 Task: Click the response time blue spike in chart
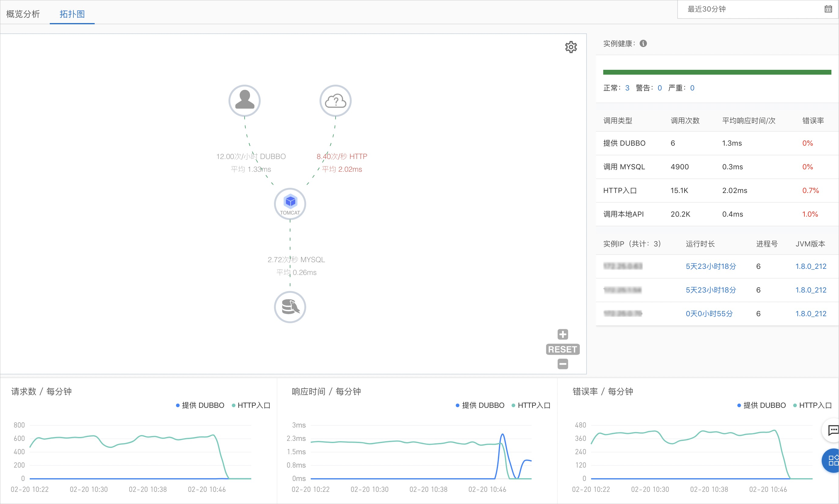[x=502, y=435]
